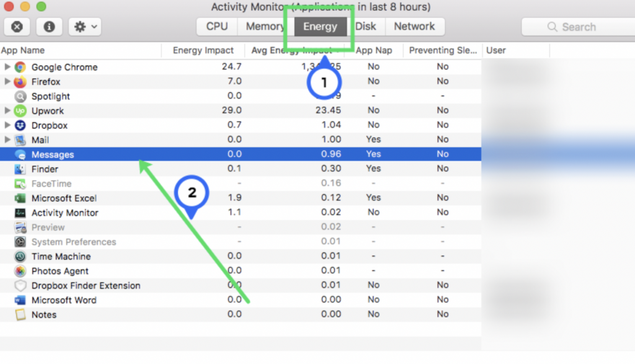Select the Dropbox Finder Extension row name
Viewport: 635px width, 364px height.
tap(86, 286)
